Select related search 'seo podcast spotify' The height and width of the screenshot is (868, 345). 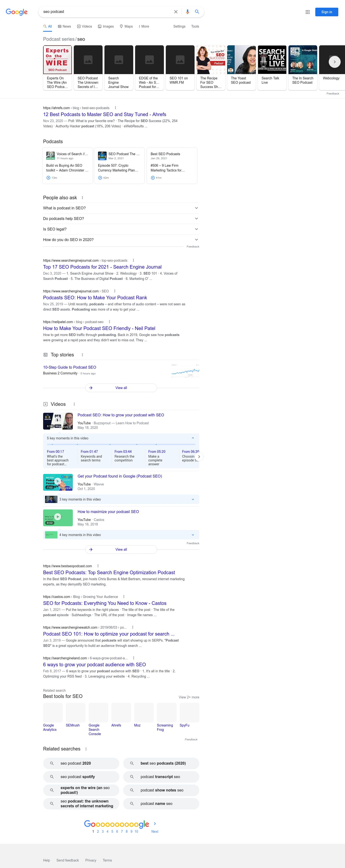[x=81, y=777]
